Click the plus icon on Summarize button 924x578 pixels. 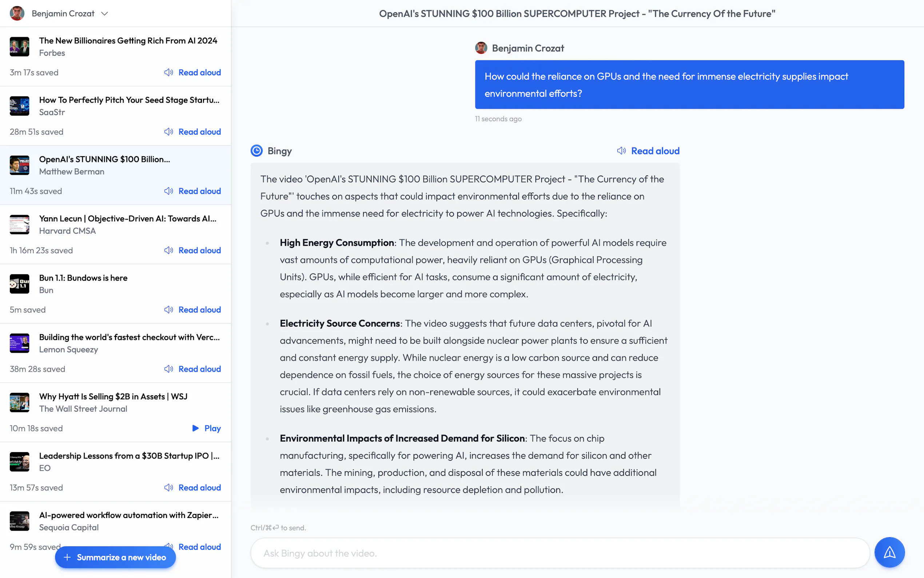coord(67,557)
